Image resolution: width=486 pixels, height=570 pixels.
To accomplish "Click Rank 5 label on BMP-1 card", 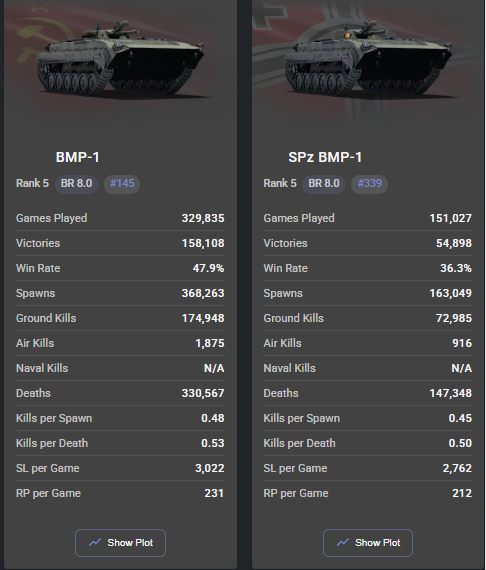I will click(32, 183).
